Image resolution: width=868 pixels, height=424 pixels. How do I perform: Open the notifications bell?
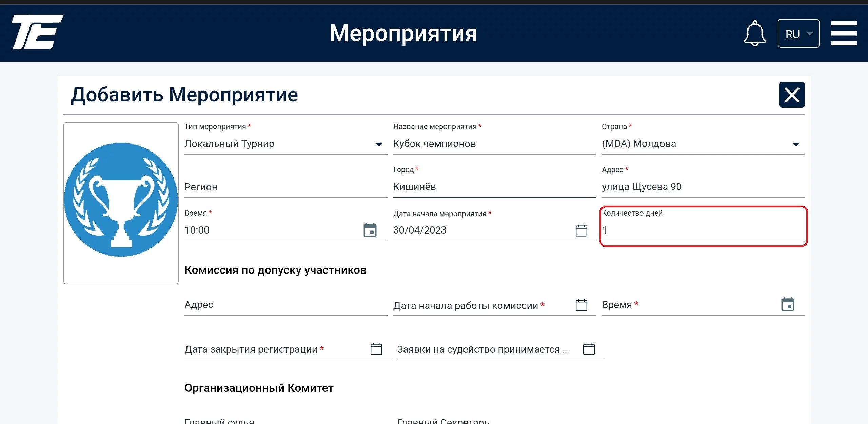tap(754, 33)
